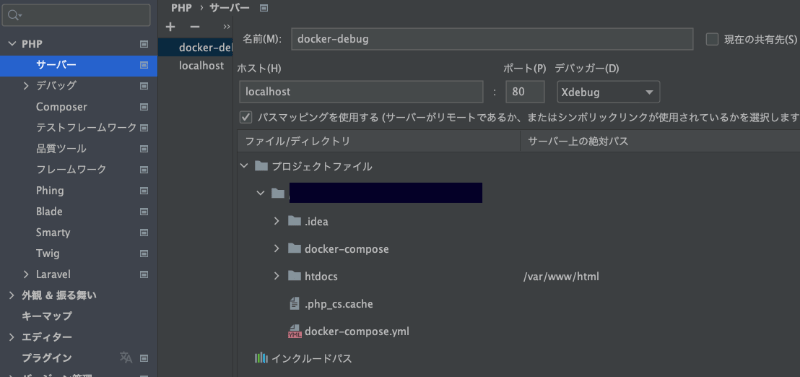
Task: Click the port number field
Action: [525, 92]
